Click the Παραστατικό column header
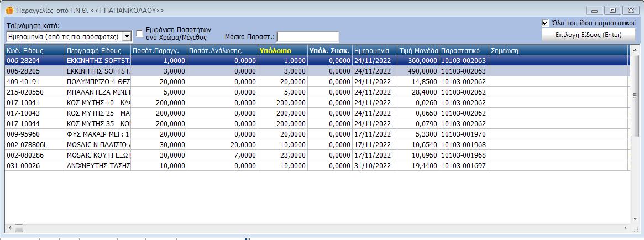The width and height of the screenshot is (644, 240). pyautogui.click(x=464, y=50)
